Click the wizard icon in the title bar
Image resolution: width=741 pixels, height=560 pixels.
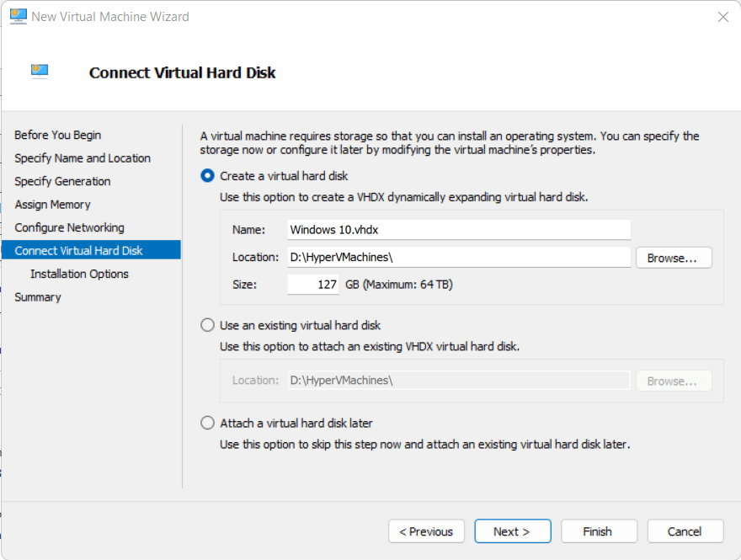coord(18,16)
